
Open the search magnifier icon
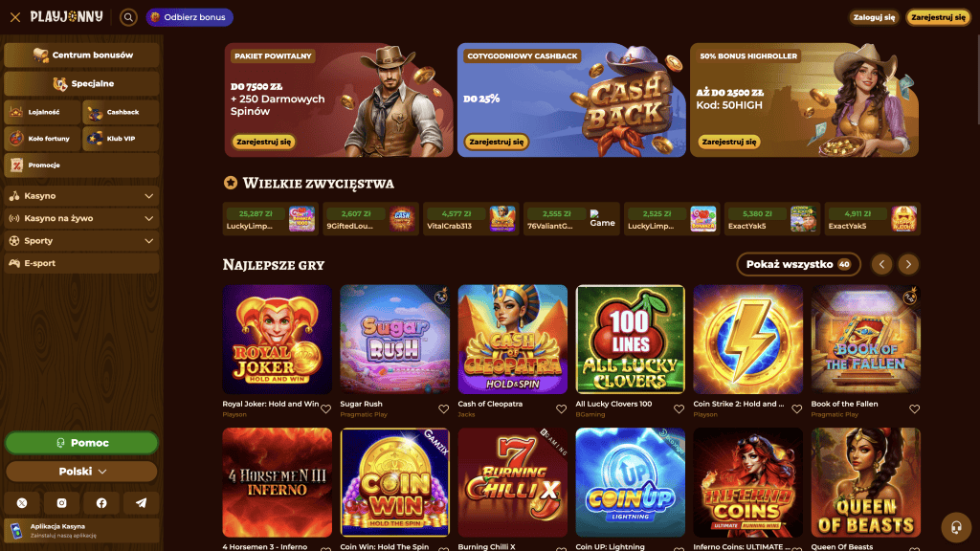128,17
